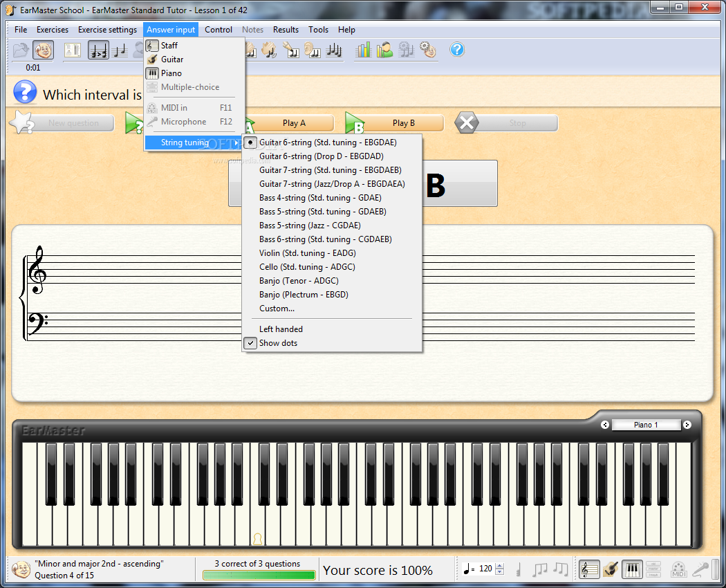
Task: Decrease tempo with the down arrow
Action: 500,572
